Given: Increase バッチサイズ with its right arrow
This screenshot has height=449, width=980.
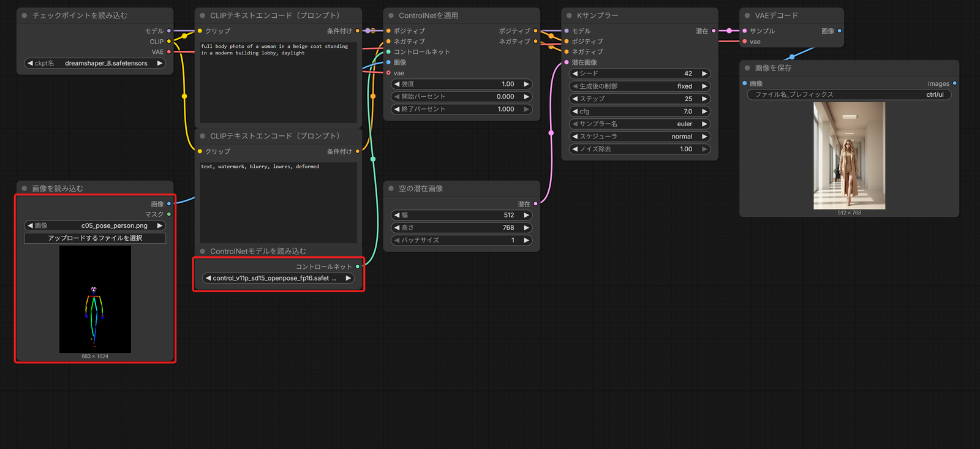Looking at the screenshot, I should coord(526,240).
